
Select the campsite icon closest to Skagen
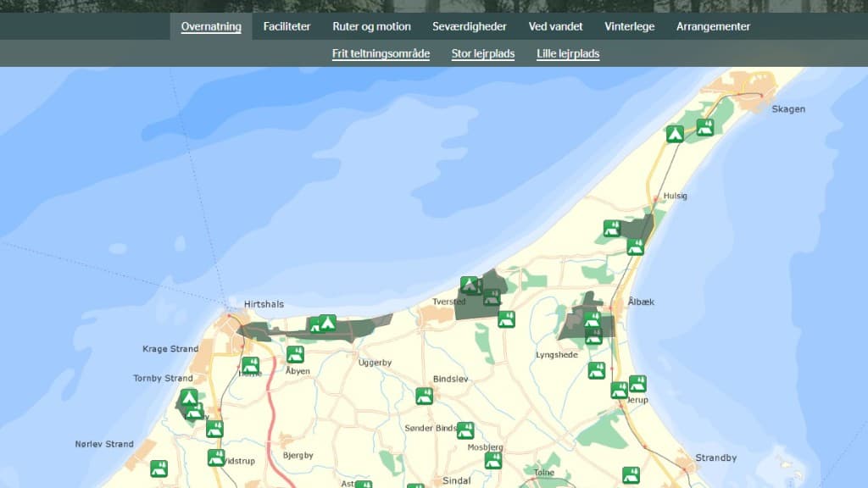pos(704,127)
